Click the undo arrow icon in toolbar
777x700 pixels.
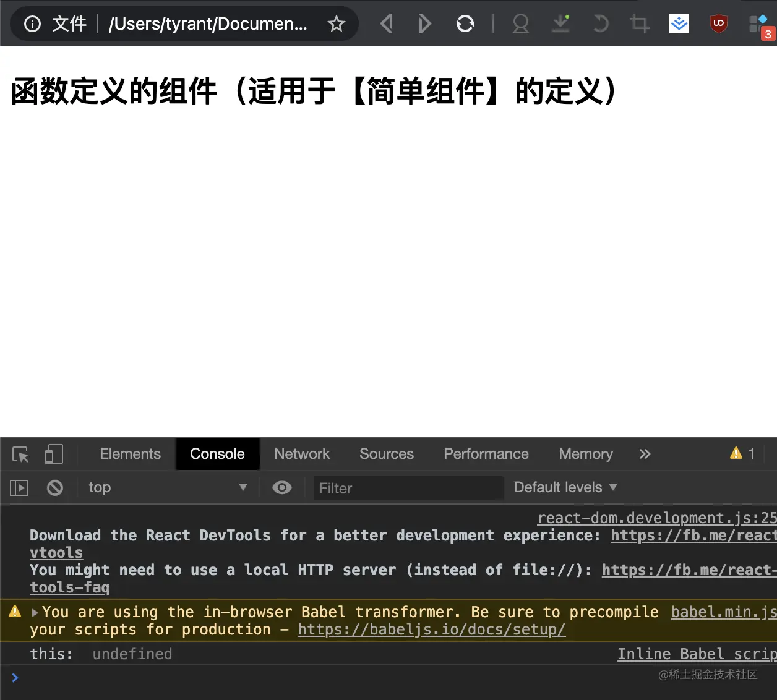[x=600, y=24]
